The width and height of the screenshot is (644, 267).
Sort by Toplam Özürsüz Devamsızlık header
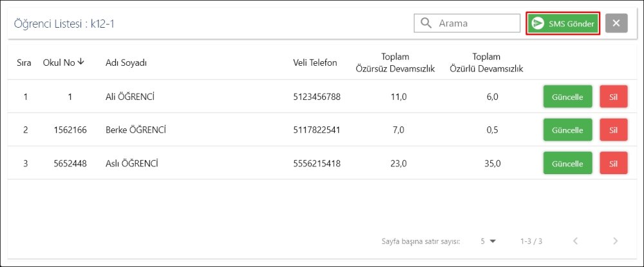pos(395,63)
